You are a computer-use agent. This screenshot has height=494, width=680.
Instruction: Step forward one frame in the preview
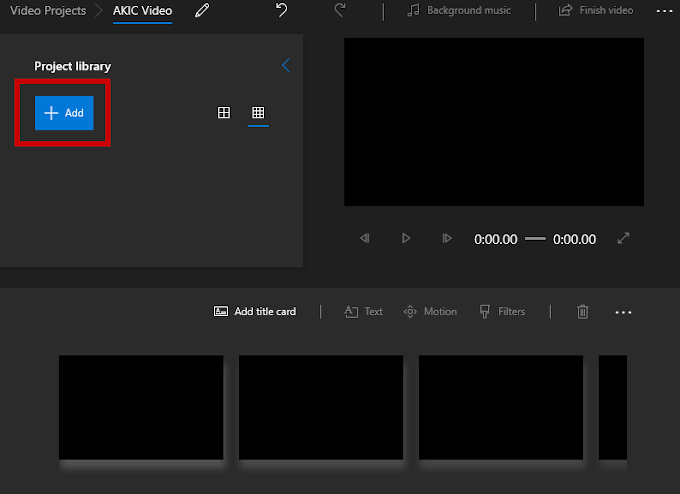click(447, 238)
